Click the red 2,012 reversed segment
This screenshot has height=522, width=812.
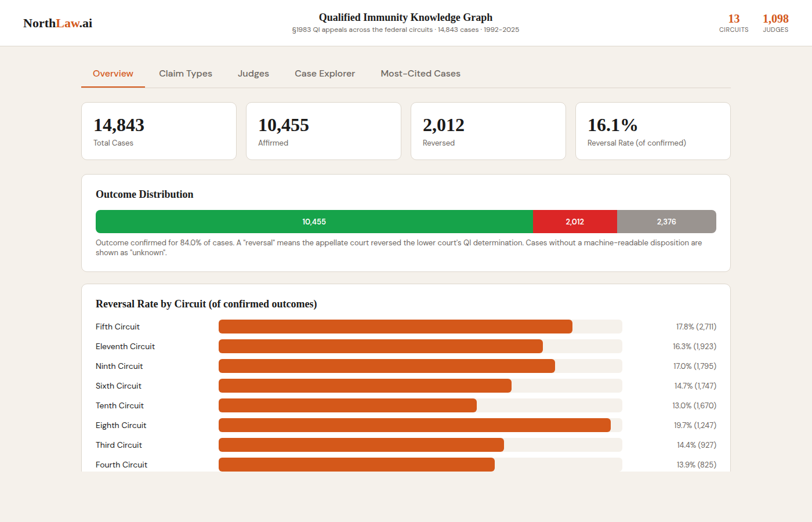click(575, 222)
